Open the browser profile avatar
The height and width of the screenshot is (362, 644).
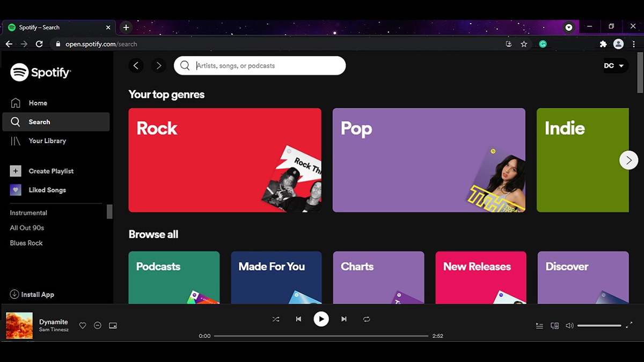tap(619, 44)
